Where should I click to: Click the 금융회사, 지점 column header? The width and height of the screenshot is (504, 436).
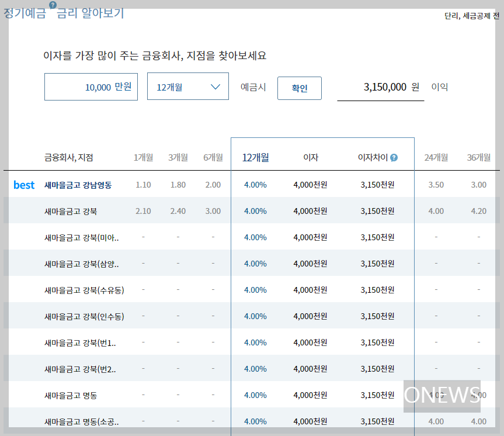[x=69, y=158]
